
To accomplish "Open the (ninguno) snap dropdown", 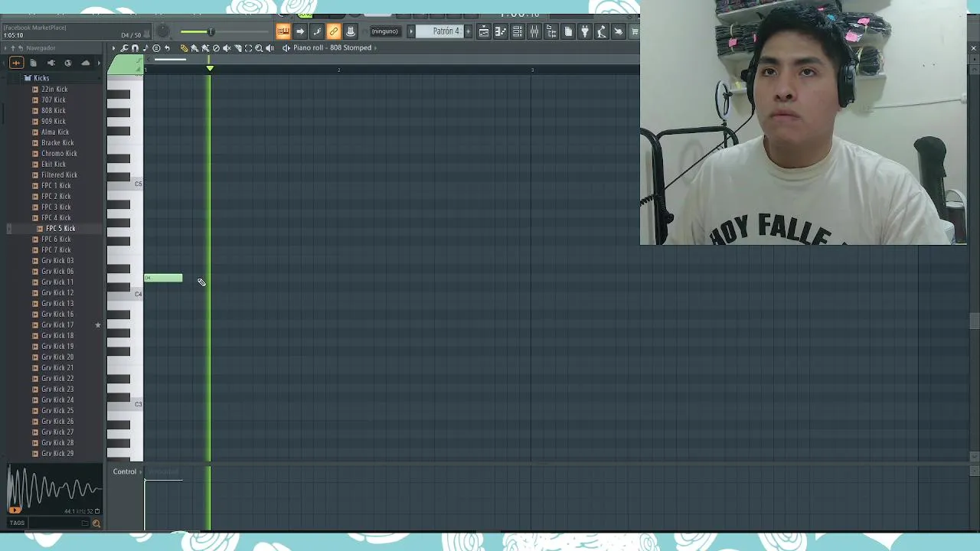I will click(386, 31).
